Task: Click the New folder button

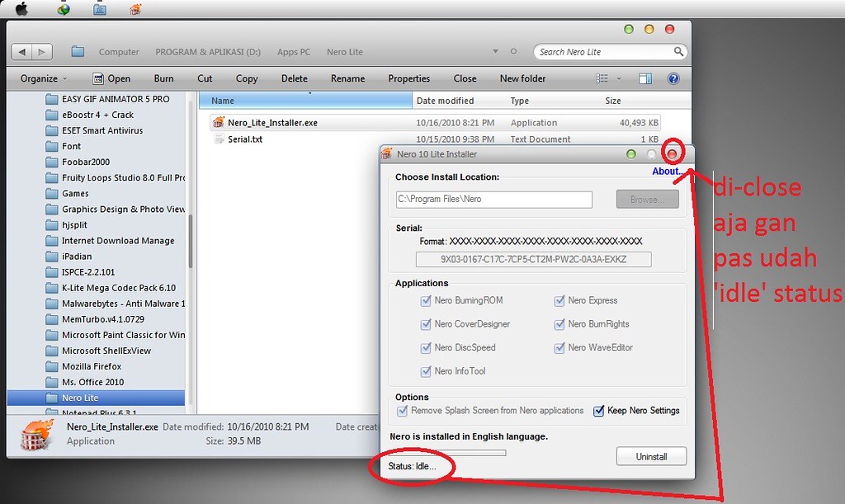Action: click(522, 78)
